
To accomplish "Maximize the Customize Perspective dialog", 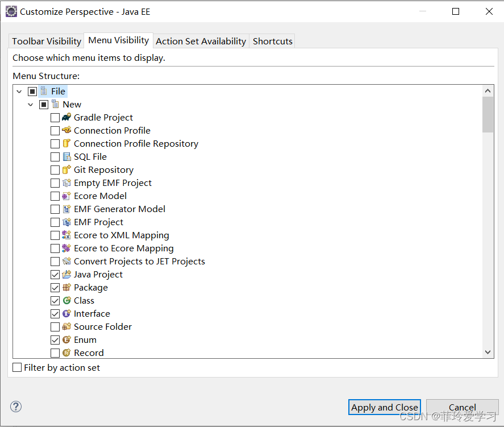I will click(456, 11).
